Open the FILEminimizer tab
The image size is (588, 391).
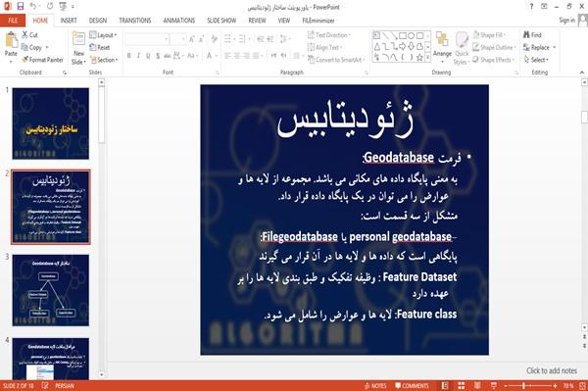click(x=318, y=21)
